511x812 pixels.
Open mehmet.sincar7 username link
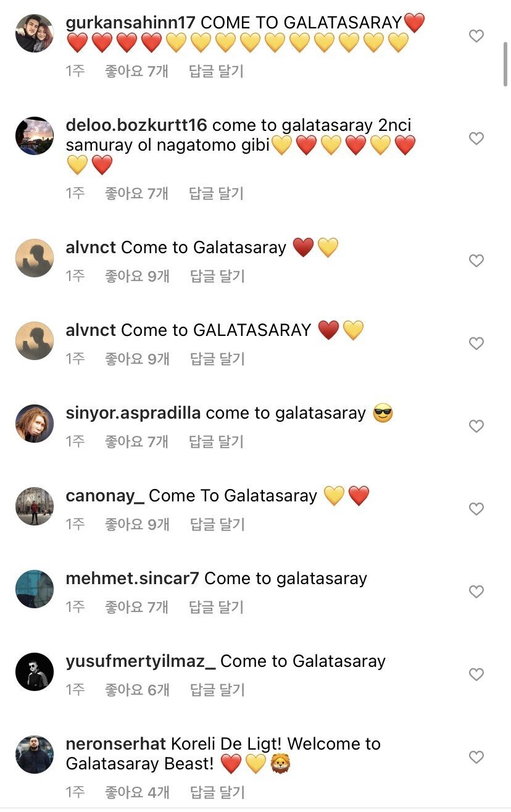tap(132, 579)
